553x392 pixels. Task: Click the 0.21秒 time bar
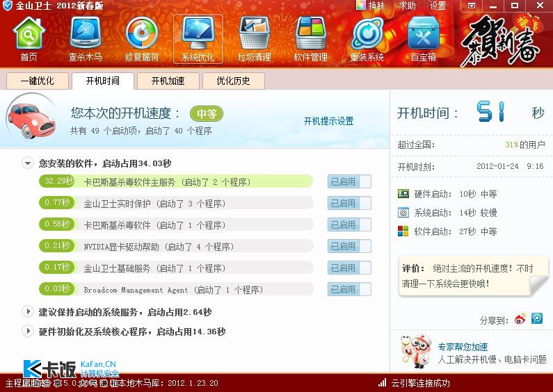tap(57, 246)
